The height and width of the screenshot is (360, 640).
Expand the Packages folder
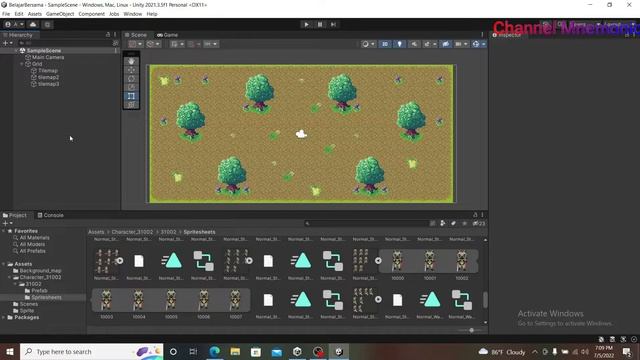pyautogui.click(x=4, y=317)
